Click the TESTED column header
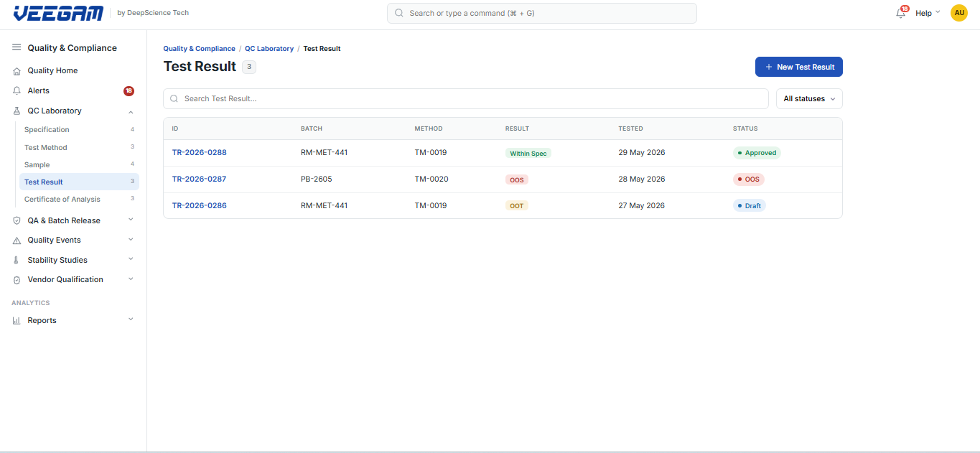The image size is (980, 453). click(x=630, y=129)
